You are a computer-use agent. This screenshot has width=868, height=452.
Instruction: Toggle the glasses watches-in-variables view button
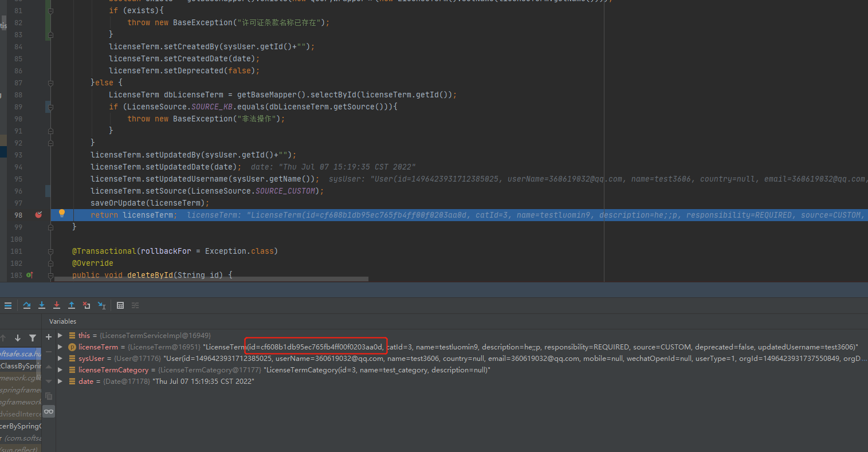[49, 411]
